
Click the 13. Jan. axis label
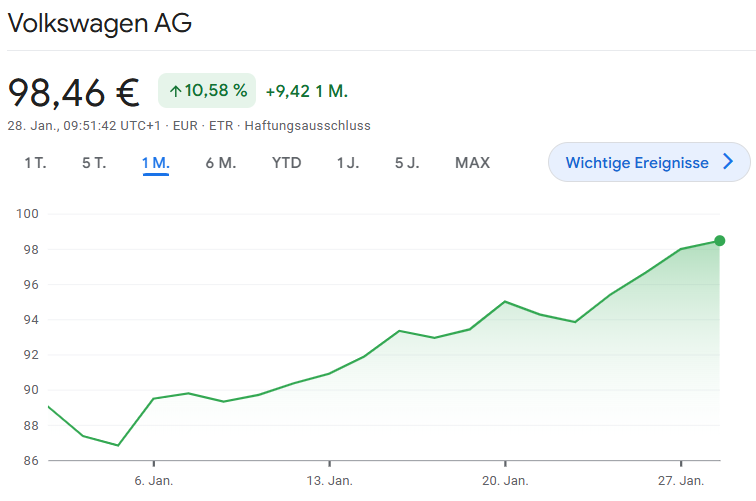click(x=330, y=481)
